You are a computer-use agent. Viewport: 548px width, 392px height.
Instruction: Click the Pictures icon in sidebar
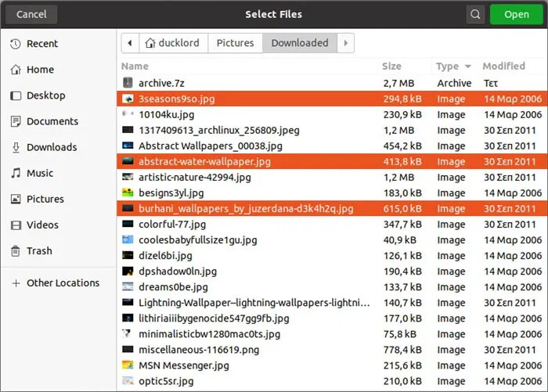[16, 199]
